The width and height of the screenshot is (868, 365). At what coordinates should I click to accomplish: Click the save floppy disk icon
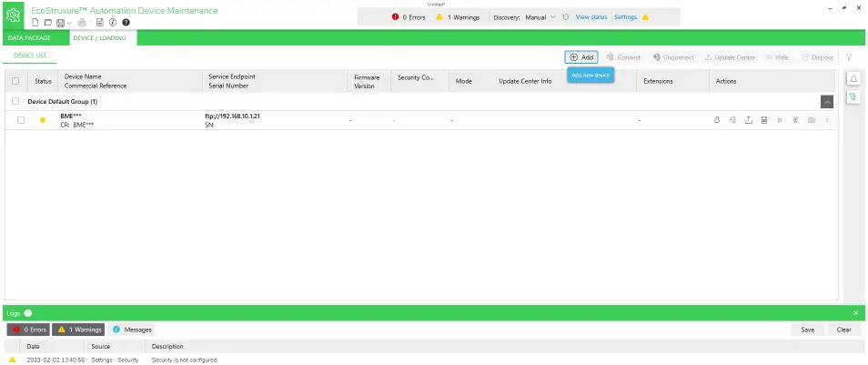(60, 23)
